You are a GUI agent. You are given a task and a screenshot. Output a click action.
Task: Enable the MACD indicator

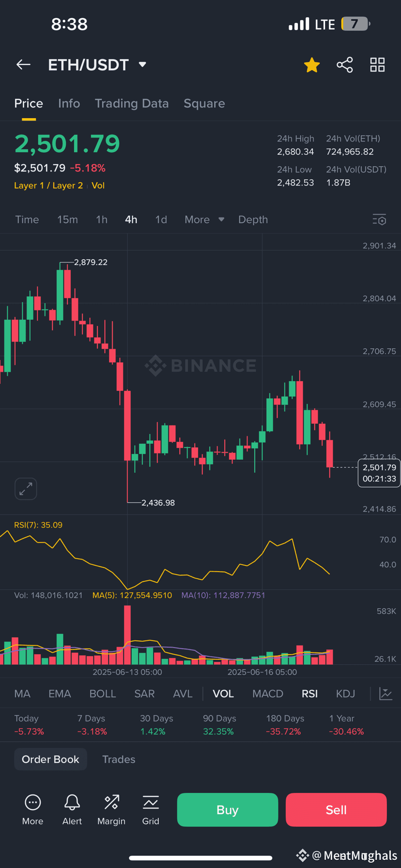268,694
